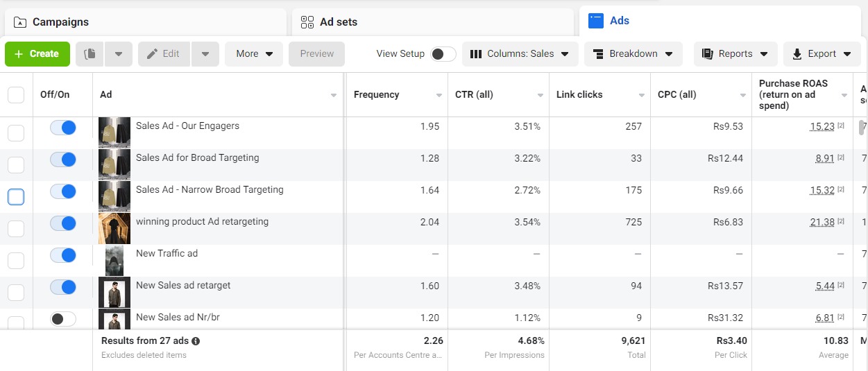Switch to the Ad sets tab
The height and width of the screenshot is (371, 868).
338,22
